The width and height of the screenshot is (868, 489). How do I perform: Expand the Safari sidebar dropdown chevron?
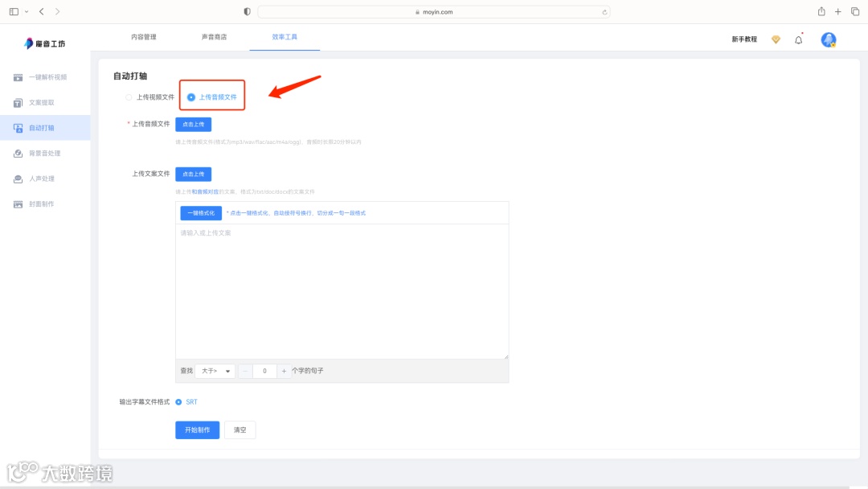tap(27, 11)
